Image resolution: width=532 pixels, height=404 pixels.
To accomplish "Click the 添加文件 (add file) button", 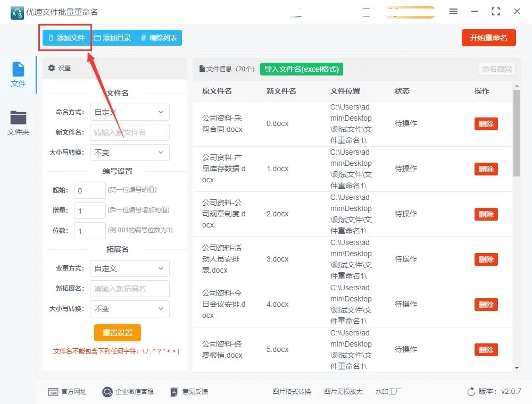I will [x=66, y=38].
